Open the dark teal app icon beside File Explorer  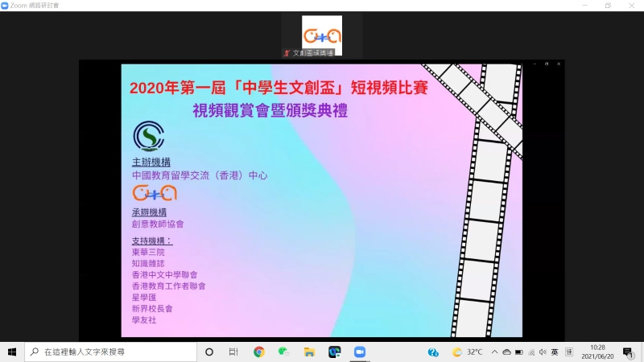coord(334,352)
